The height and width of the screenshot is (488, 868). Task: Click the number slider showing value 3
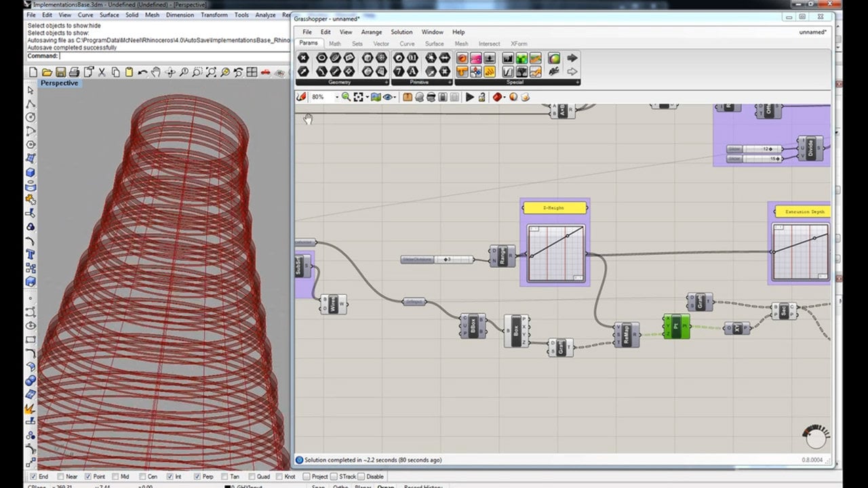pyautogui.click(x=437, y=259)
